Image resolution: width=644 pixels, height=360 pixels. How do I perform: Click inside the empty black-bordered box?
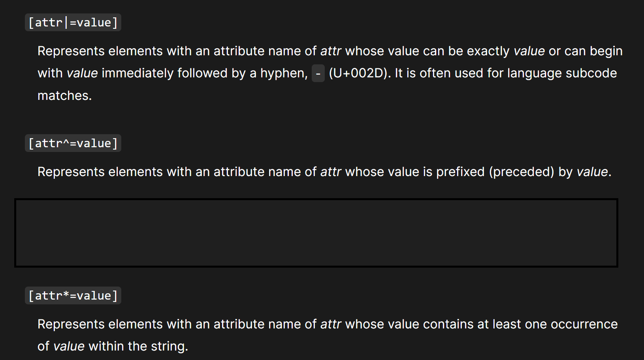click(x=316, y=233)
